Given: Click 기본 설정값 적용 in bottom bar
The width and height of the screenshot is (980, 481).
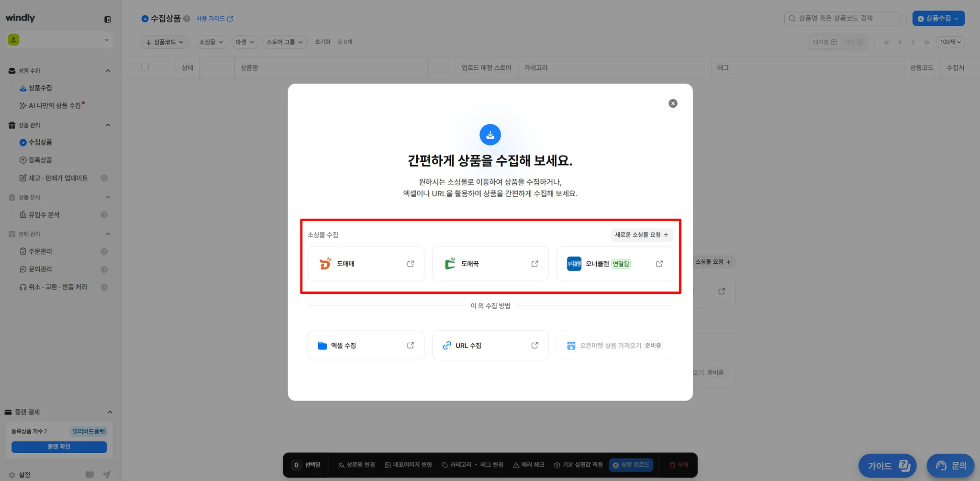Looking at the screenshot, I should [579, 465].
